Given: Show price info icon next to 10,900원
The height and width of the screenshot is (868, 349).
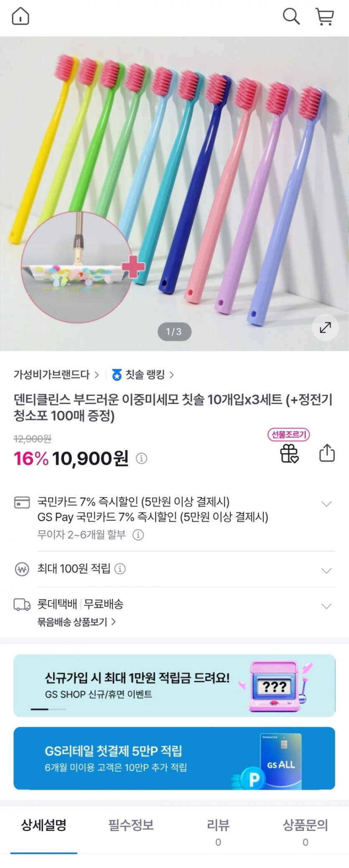Looking at the screenshot, I should [x=142, y=459].
